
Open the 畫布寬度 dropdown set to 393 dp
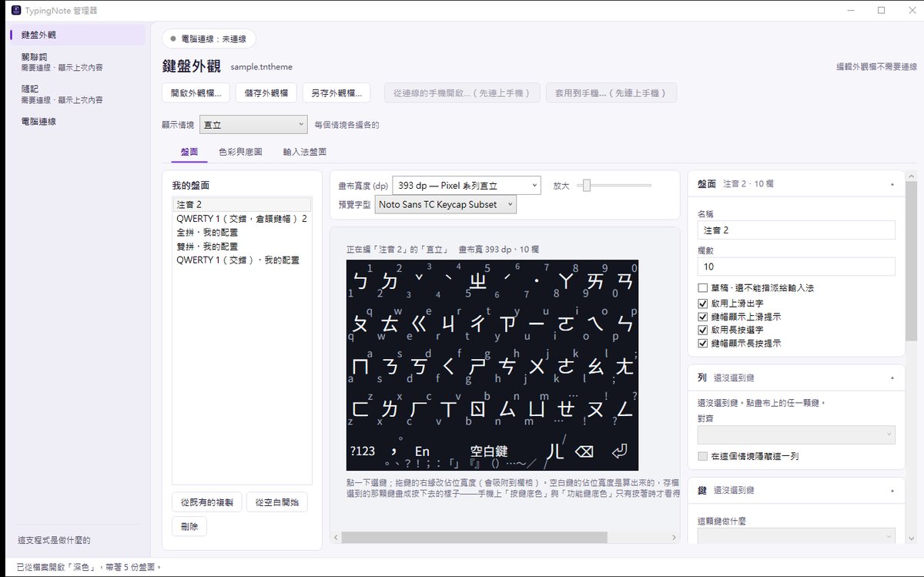click(467, 185)
